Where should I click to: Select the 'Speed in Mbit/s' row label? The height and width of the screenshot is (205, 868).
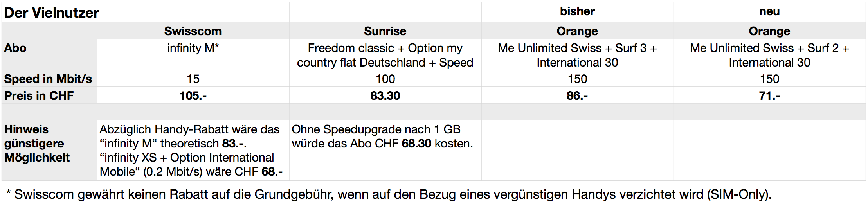[48, 79]
